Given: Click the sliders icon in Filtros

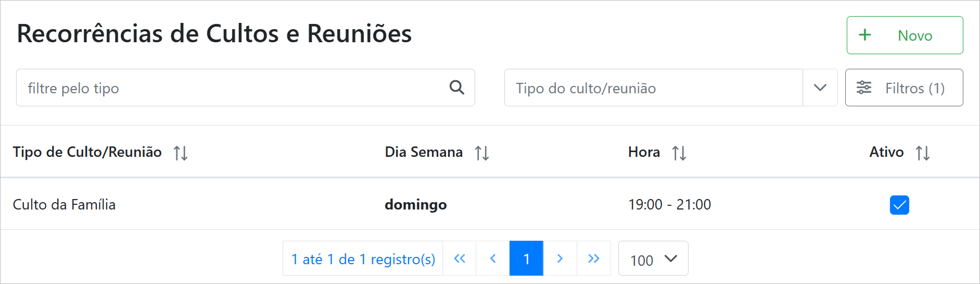Looking at the screenshot, I should coord(864,88).
